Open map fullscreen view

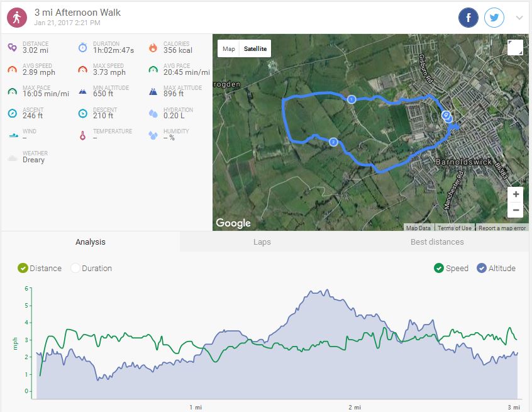coord(515,48)
